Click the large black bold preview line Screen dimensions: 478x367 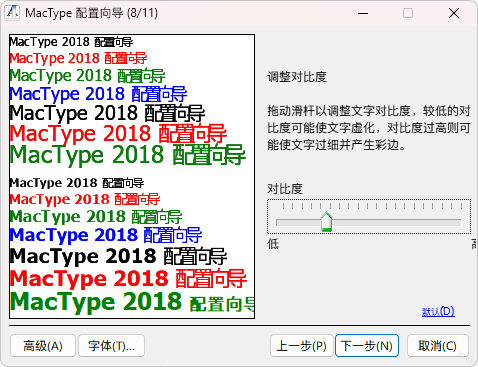[118, 256]
